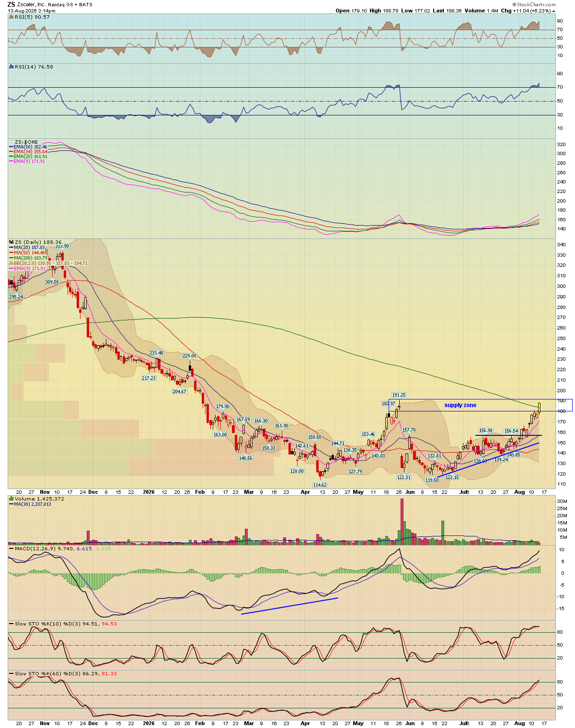
Task: Click the RSI(14) legend area icon
Action: pos(11,67)
